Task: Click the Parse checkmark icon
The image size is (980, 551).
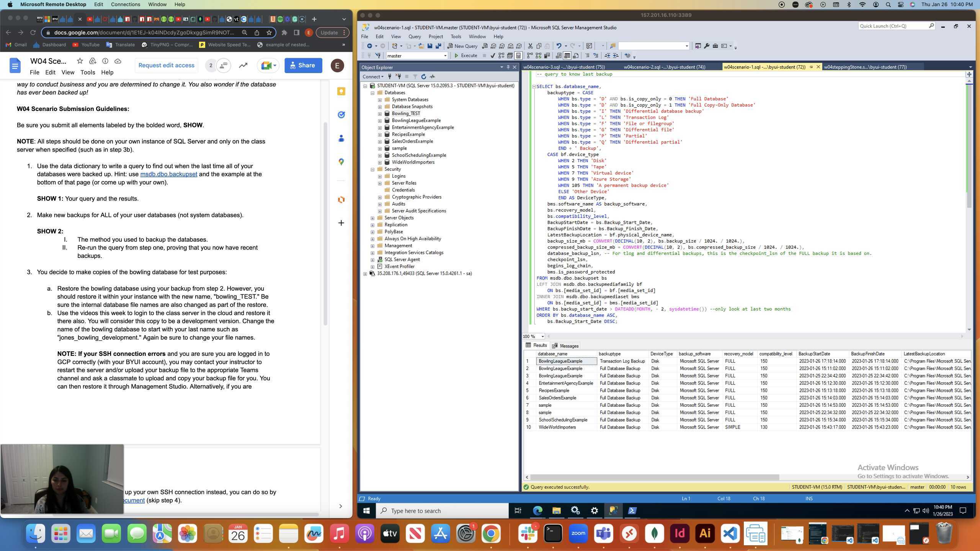Action: tap(493, 55)
